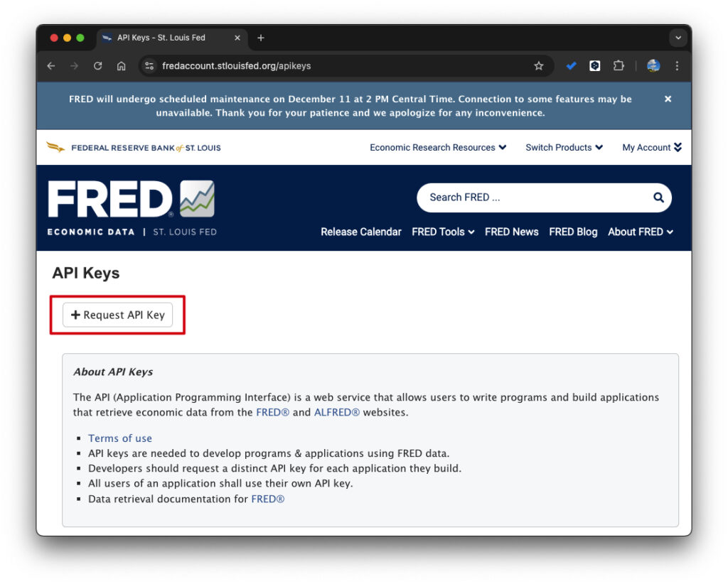Expand the FRED Tools menu
728x584 pixels.
[x=443, y=232]
